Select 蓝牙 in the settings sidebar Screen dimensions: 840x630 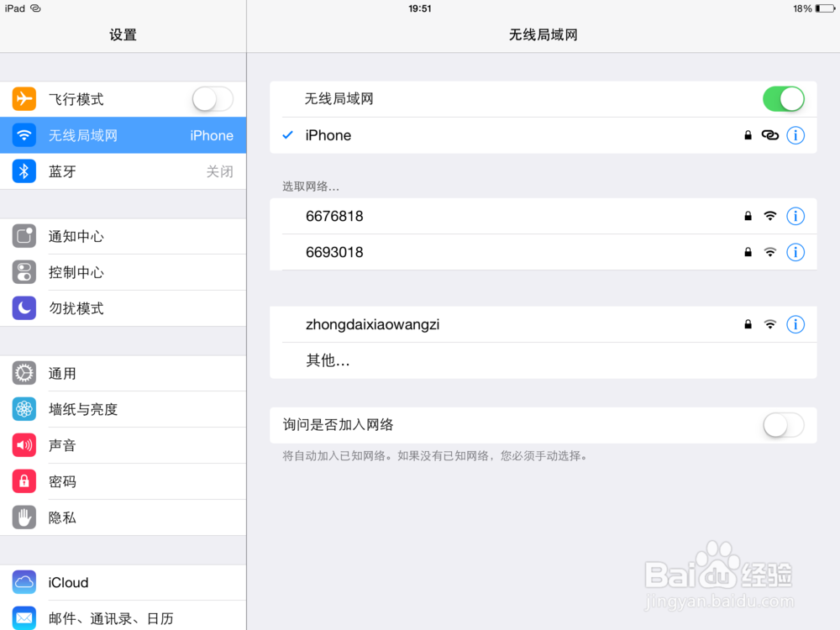tap(123, 171)
